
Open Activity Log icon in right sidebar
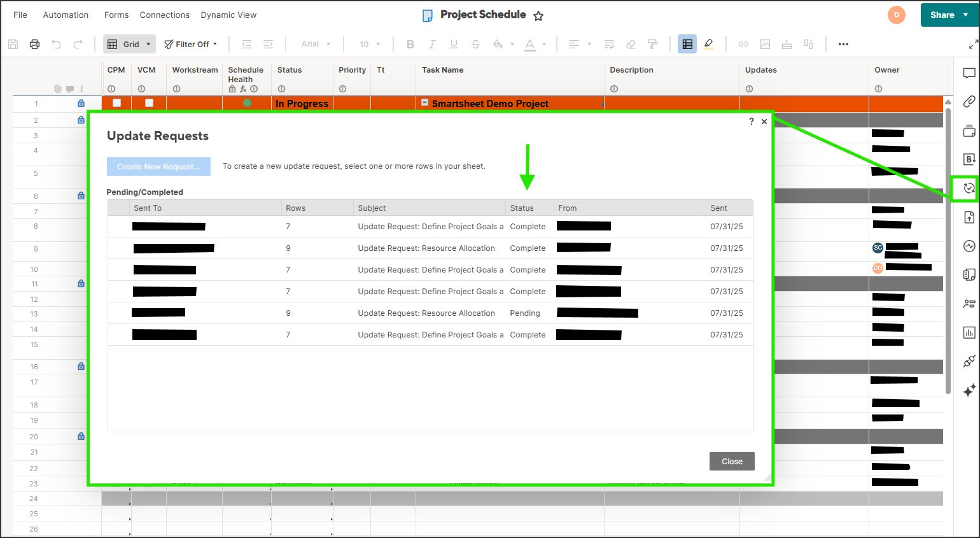pyautogui.click(x=969, y=246)
